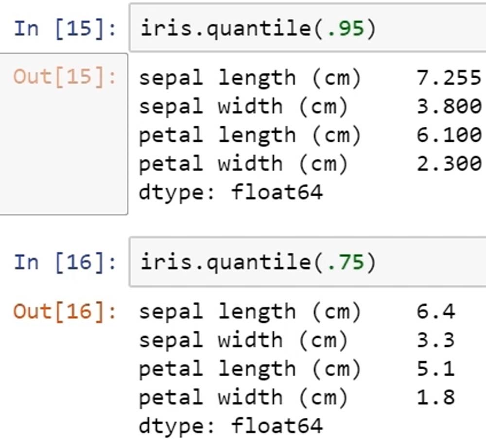Click the 3.800 sepal width value
This screenshot has height=448, width=486.
[x=448, y=106]
